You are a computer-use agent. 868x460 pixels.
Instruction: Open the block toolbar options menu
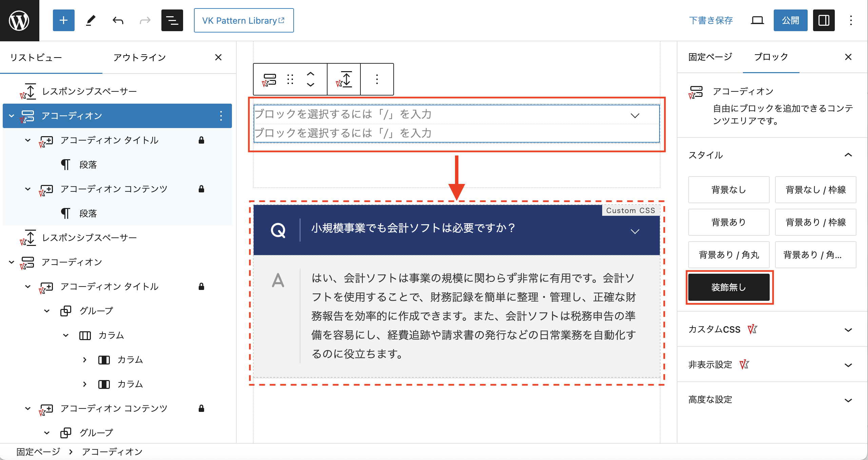coord(377,79)
